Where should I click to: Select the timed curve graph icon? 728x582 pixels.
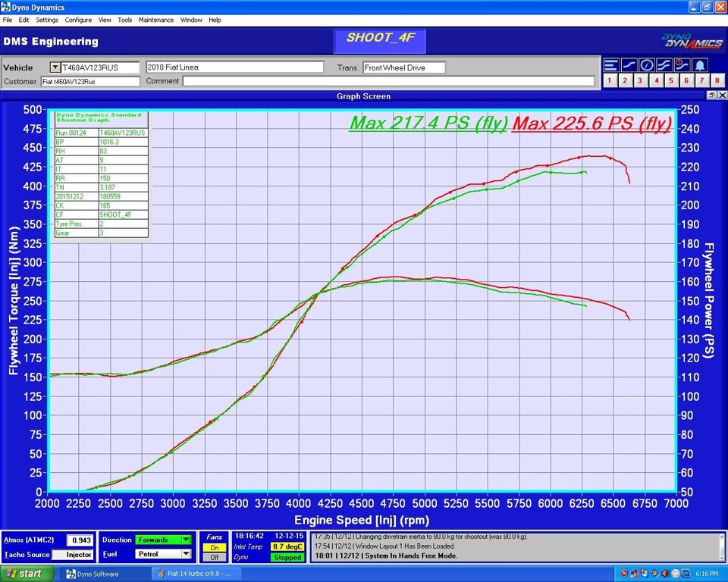tap(682, 65)
